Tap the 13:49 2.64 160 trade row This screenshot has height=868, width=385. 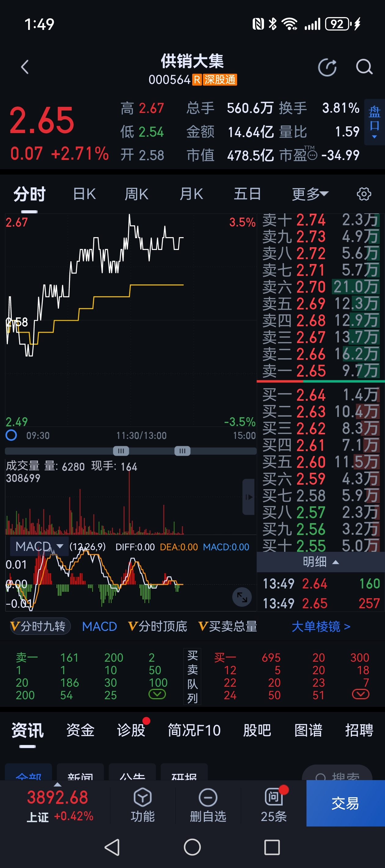coord(321,584)
